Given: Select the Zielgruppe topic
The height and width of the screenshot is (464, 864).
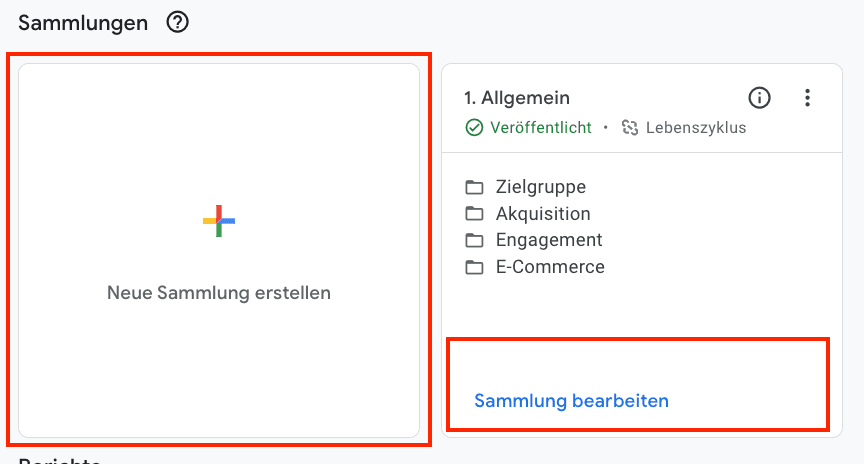Looking at the screenshot, I should (x=541, y=187).
